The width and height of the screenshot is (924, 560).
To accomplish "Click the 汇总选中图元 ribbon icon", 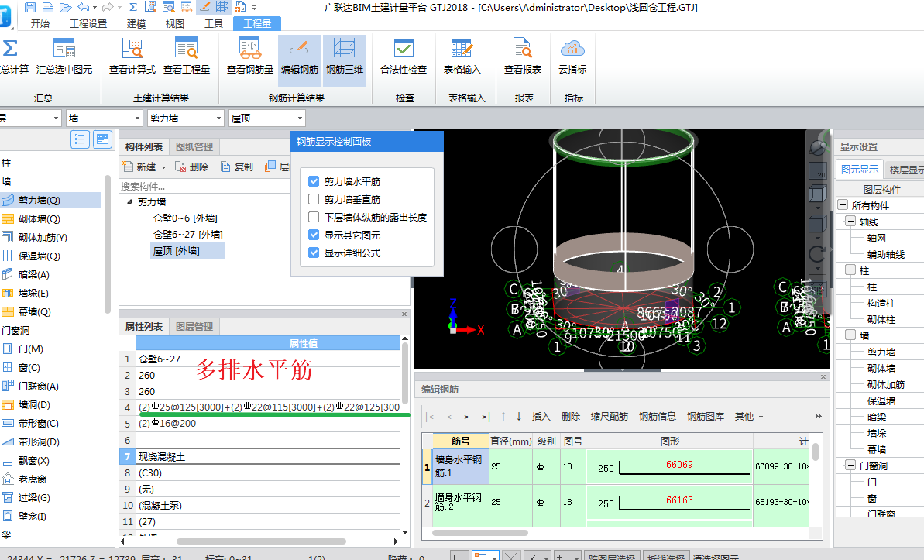I will click(x=64, y=57).
